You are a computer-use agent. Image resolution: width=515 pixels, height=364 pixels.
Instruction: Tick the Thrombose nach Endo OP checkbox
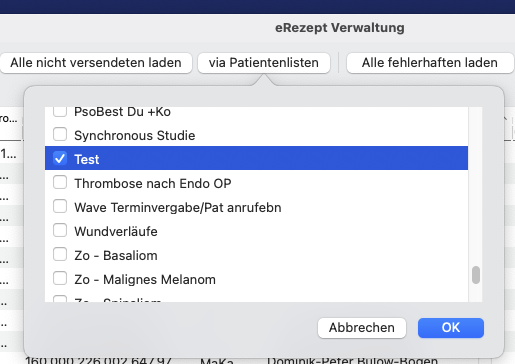click(x=60, y=182)
